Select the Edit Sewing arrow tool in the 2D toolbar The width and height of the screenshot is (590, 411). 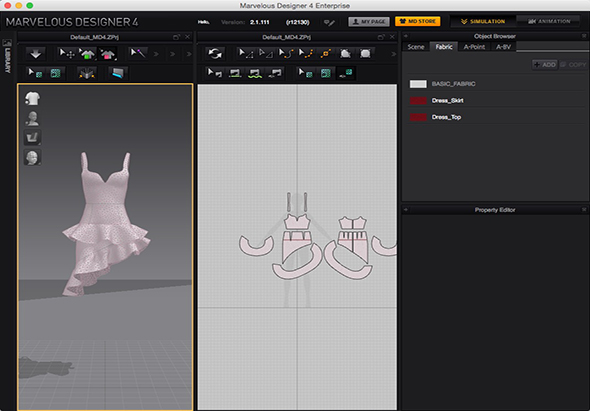[x=215, y=73]
